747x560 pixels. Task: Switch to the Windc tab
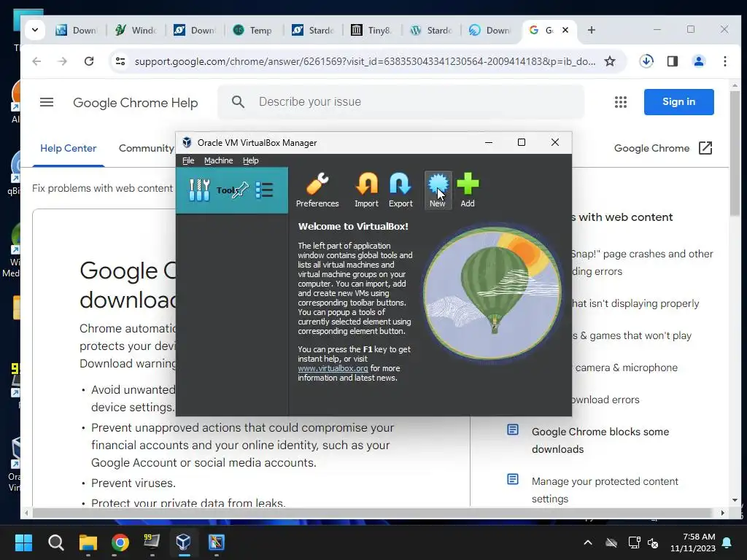pyautogui.click(x=136, y=30)
